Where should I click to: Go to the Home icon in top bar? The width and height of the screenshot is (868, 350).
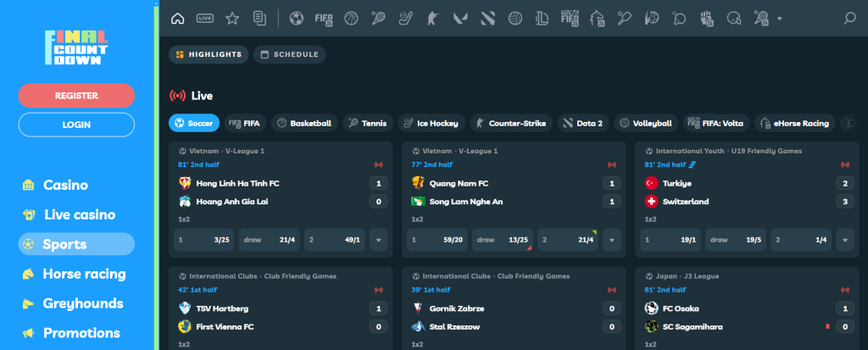click(x=177, y=18)
